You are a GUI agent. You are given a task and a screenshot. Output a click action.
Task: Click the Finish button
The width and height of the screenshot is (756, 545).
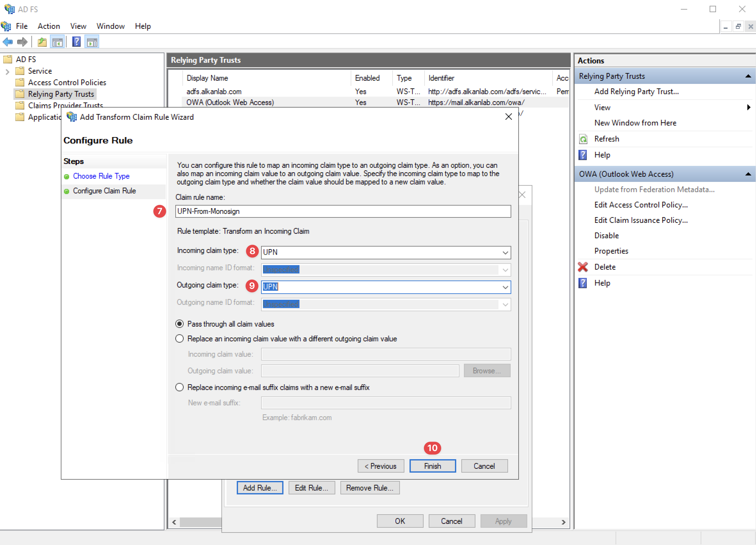click(432, 466)
